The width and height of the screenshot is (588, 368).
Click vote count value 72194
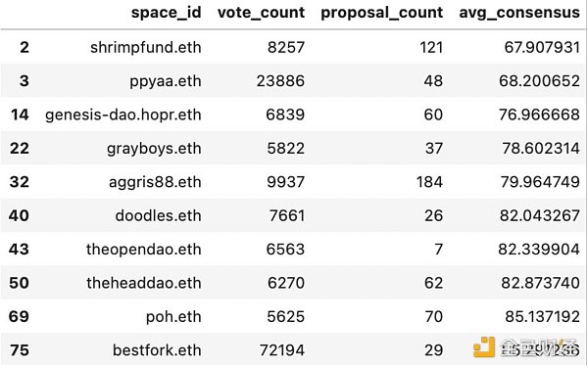point(282,350)
